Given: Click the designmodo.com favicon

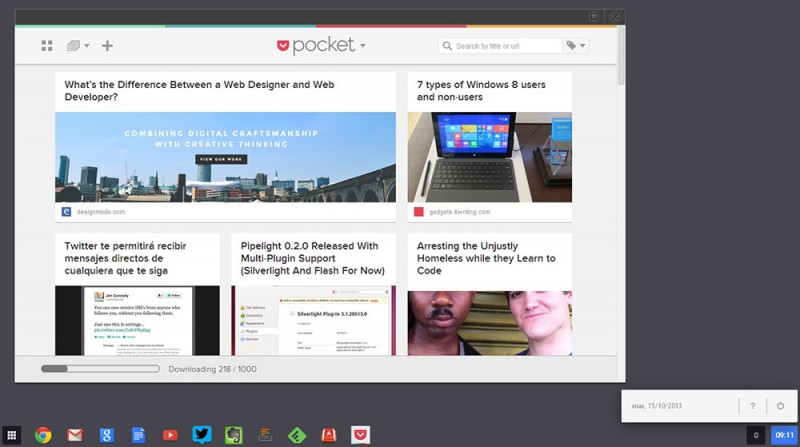Looking at the screenshot, I should click(x=66, y=212).
